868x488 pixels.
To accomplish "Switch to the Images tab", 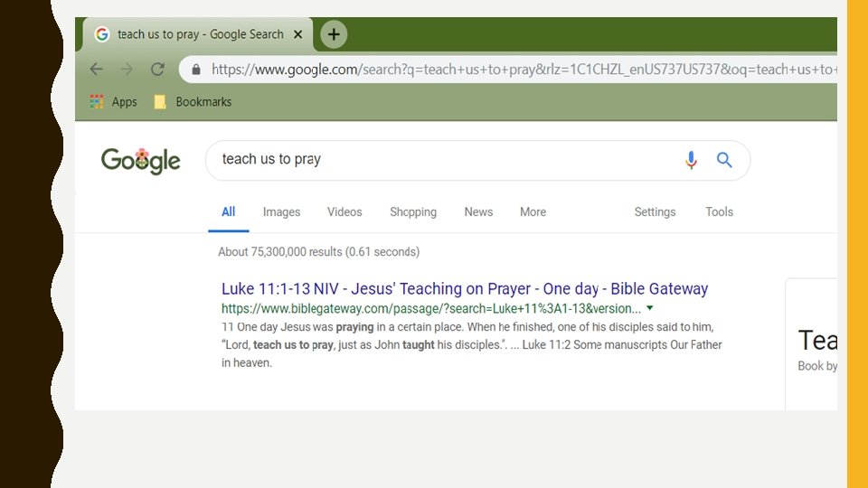I will (x=281, y=211).
